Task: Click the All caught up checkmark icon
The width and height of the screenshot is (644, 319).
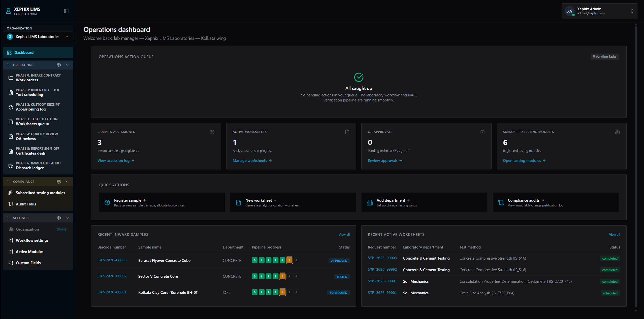Action: click(359, 77)
